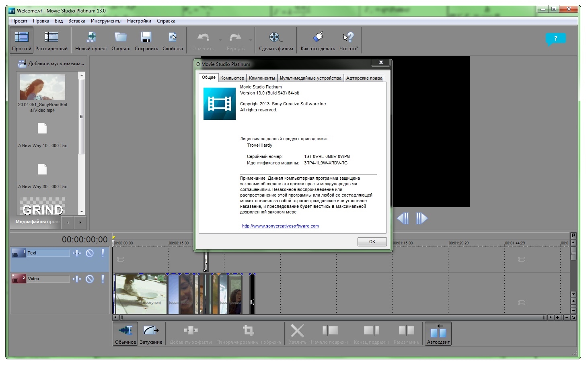The height and width of the screenshot is (367, 588).
Task: Open track motion for Text track
Action: coord(76,253)
